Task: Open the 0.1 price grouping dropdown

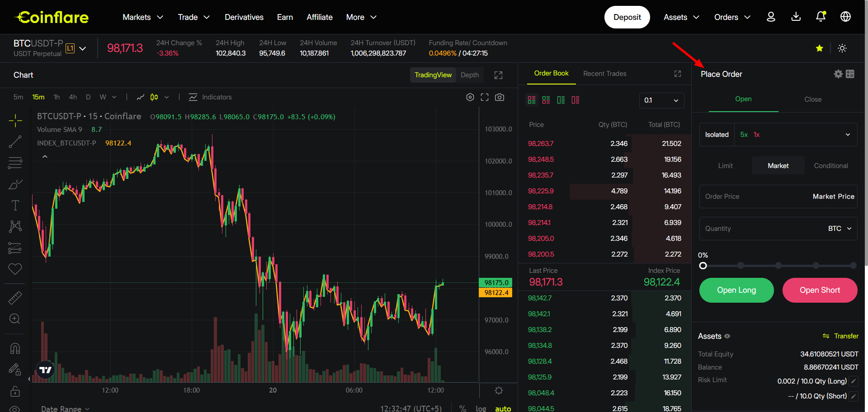Action: pos(661,100)
